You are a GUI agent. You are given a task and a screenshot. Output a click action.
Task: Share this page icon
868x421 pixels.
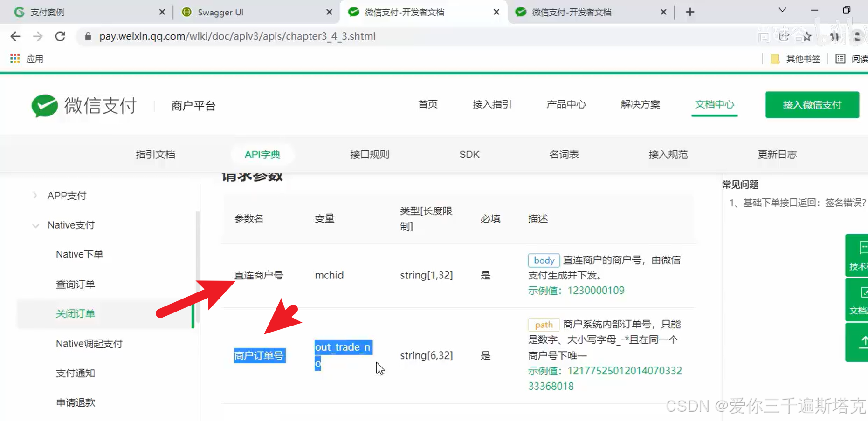(x=784, y=36)
